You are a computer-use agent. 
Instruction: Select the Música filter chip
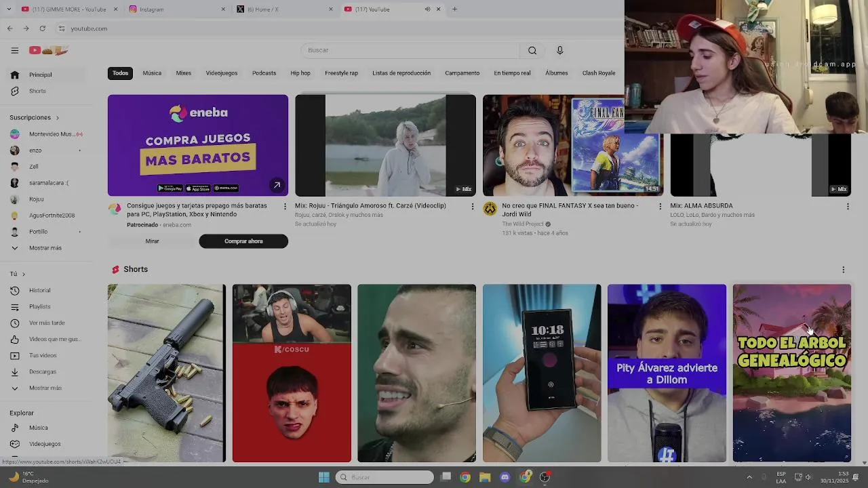coord(152,73)
